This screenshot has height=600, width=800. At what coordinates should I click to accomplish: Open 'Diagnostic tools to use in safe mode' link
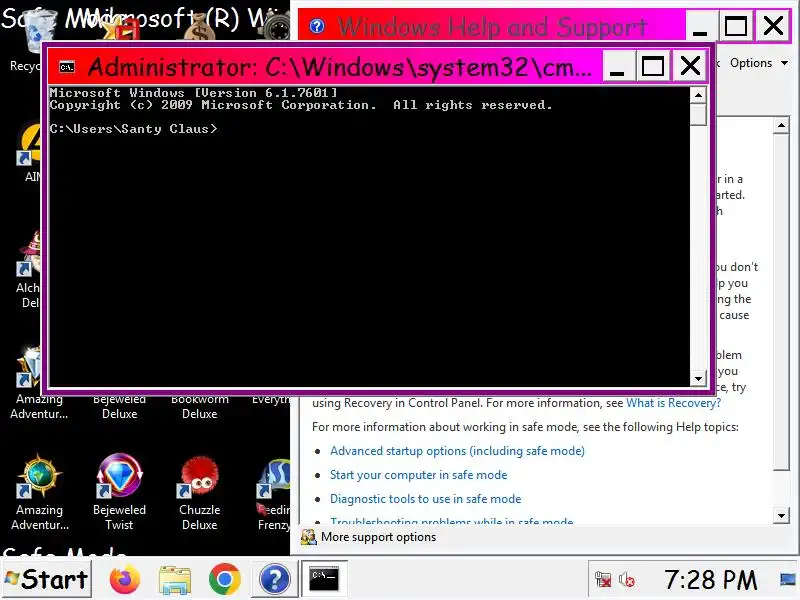click(x=426, y=499)
